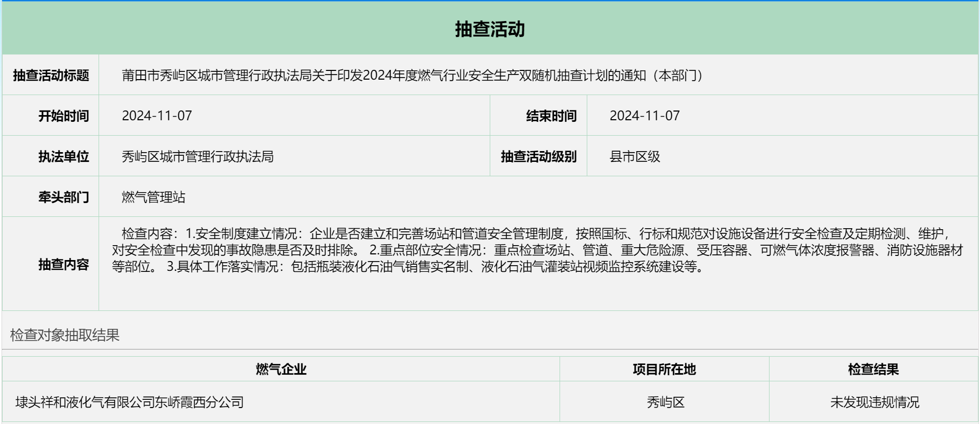The image size is (980, 424).
Task: Select the 燃气管理站 department value
Action: 153,197
